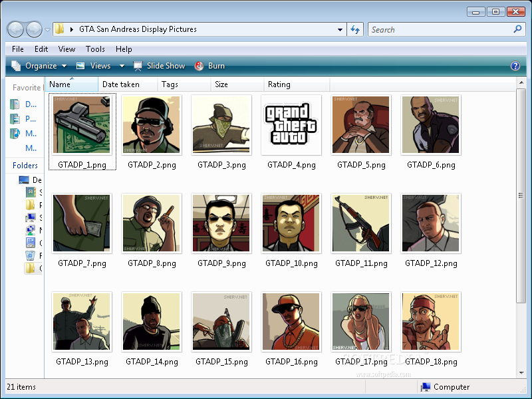532x399 pixels.
Task: Click the '21 items' status bar text
Action: tap(21, 387)
